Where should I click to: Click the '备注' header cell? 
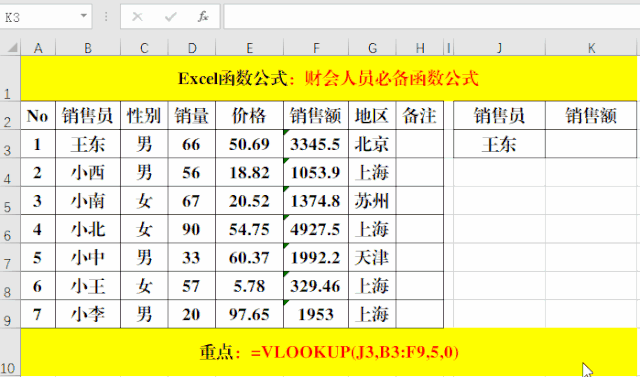pyautogui.click(x=420, y=115)
